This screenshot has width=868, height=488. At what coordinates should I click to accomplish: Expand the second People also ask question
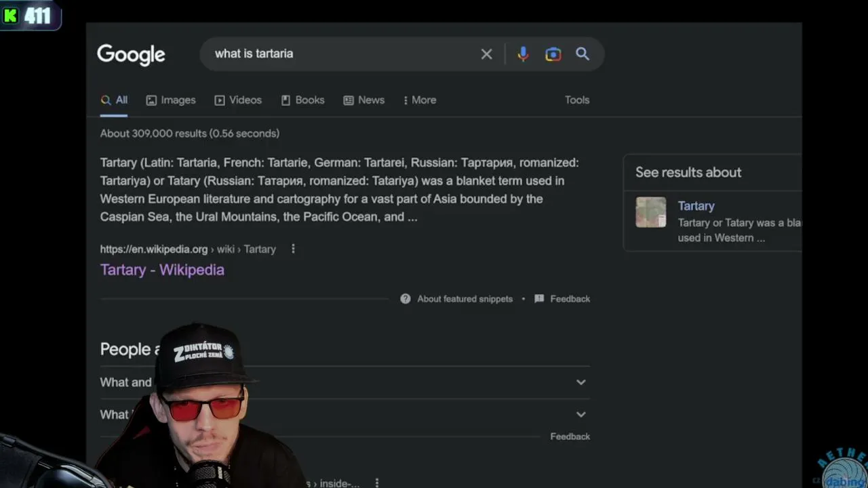tap(345, 414)
